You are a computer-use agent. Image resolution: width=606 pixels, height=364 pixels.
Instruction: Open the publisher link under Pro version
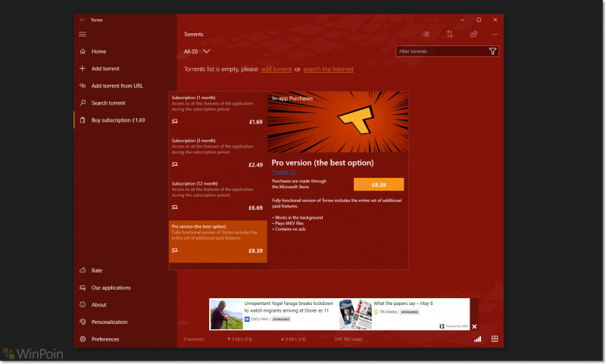284,172
